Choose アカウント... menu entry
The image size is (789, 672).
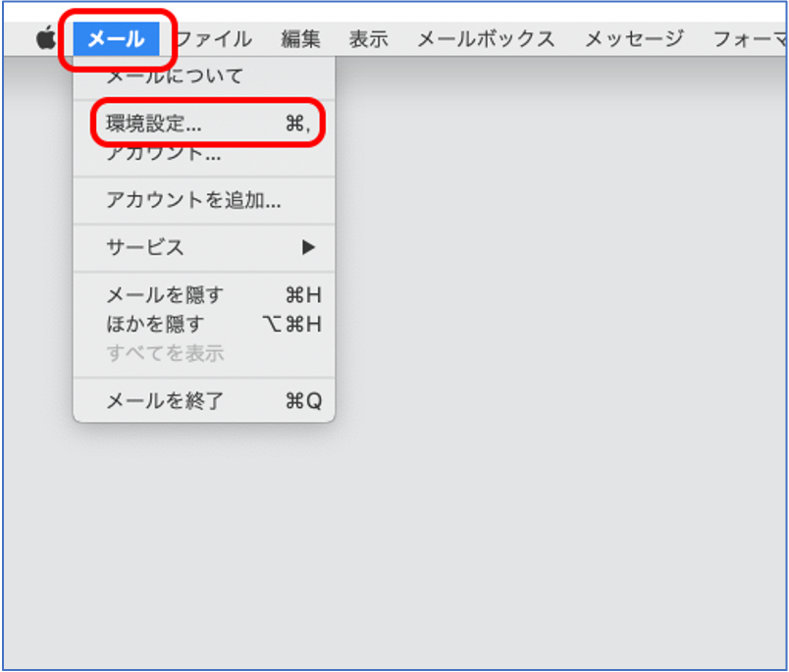pyautogui.click(x=204, y=153)
